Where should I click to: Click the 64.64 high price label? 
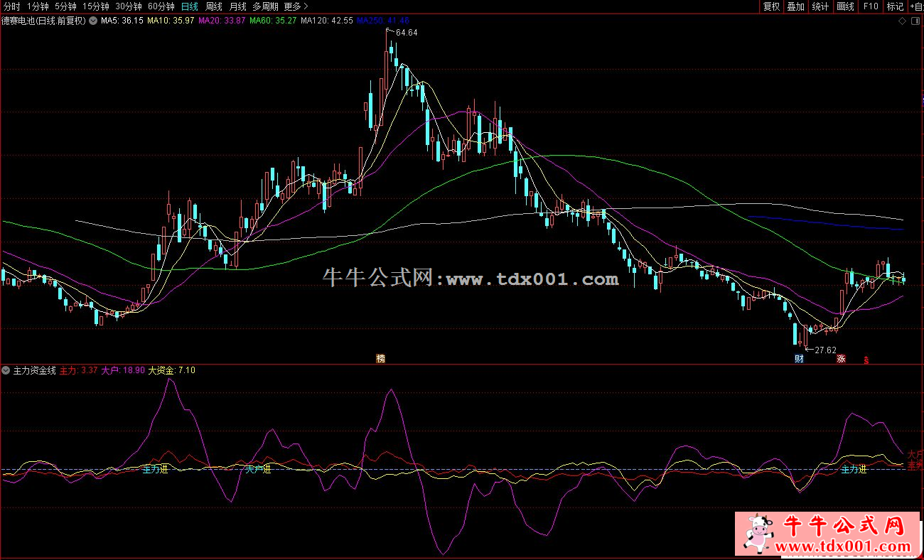[x=407, y=33]
